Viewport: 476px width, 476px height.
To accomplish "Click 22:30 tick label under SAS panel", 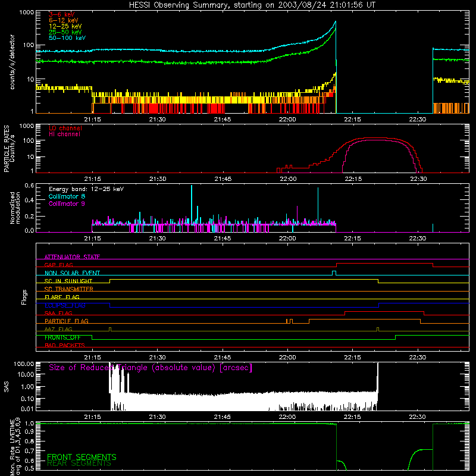I will [x=417, y=417].
